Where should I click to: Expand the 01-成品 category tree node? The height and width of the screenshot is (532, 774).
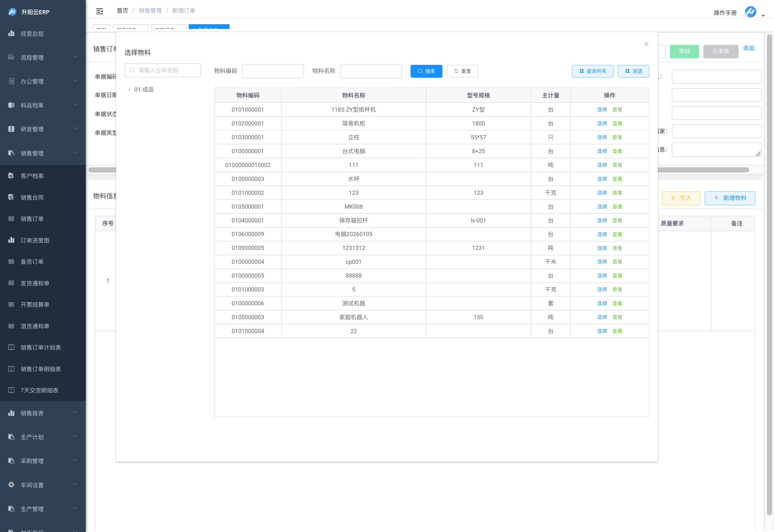click(130, 89)
